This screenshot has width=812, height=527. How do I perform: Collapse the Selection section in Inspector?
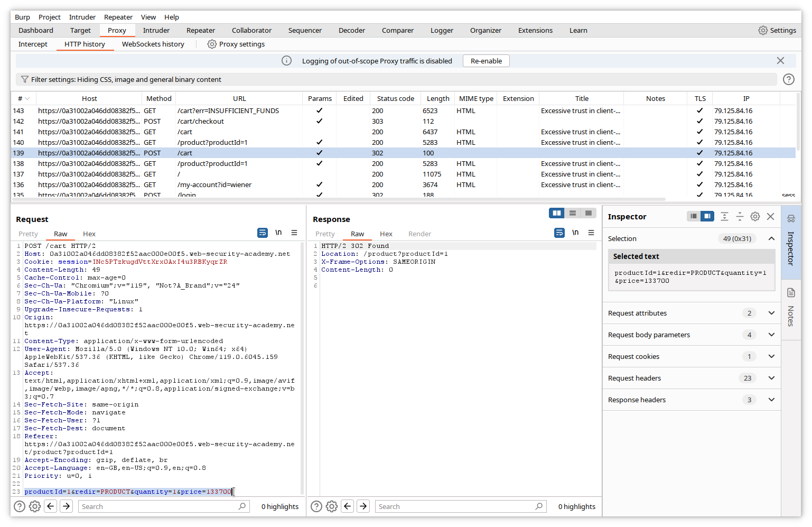(x=771, y=238)
